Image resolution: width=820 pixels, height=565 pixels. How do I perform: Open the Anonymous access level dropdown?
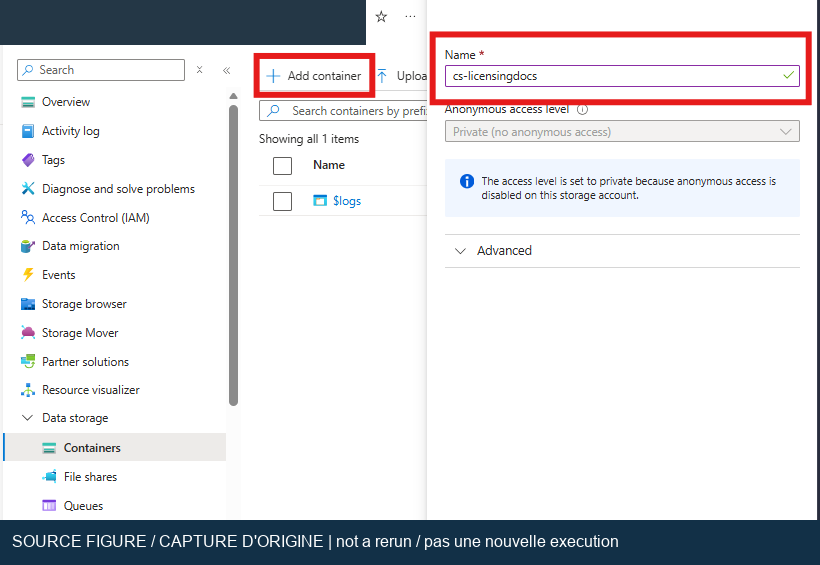pyautogui.click(x=622, y=131)
